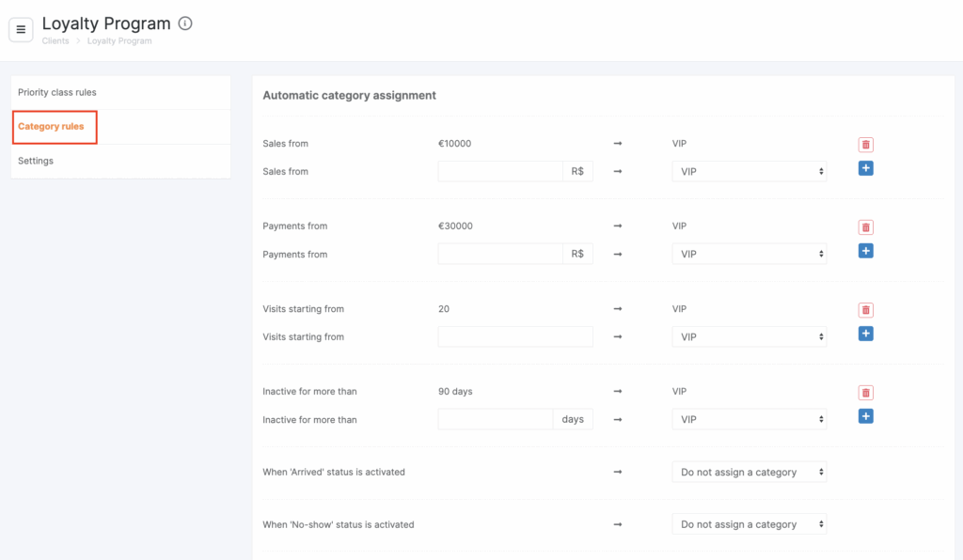Delete the €10000 Sales from rule
This screenshot has height=560, width=963.
tap(865, 145)
